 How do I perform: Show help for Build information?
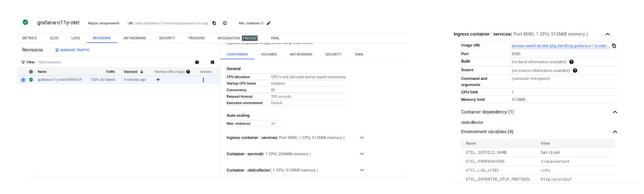pyautogui.click(x=571, y=62)
